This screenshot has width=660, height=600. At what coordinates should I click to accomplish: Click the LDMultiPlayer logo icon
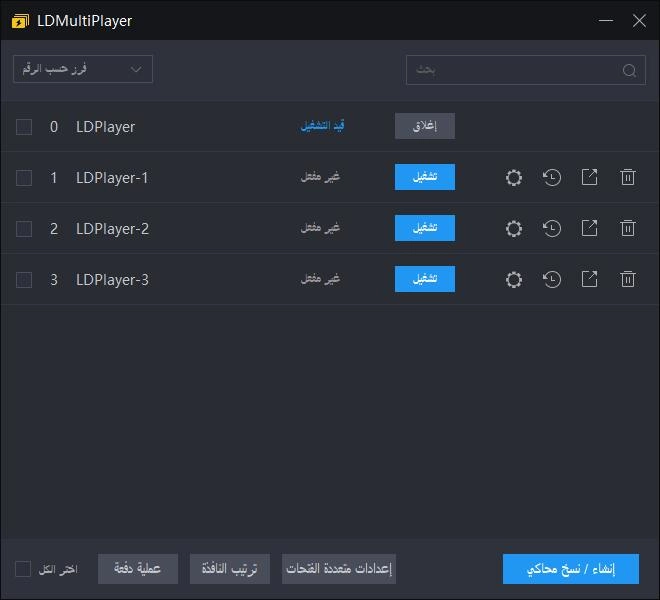(20, 21)
